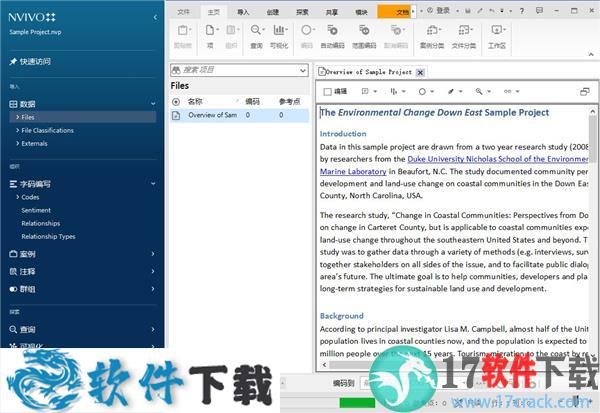Switch to the 导入 (Import) ribbon tab
Viewport: 600px width, 413px height.
244,11
